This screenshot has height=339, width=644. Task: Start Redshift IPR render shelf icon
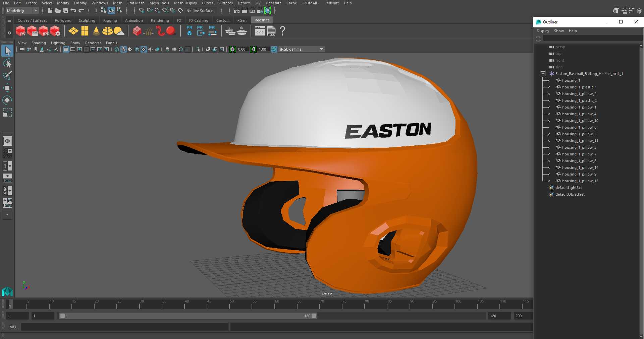pyautogui.click(x=44, y=31)
